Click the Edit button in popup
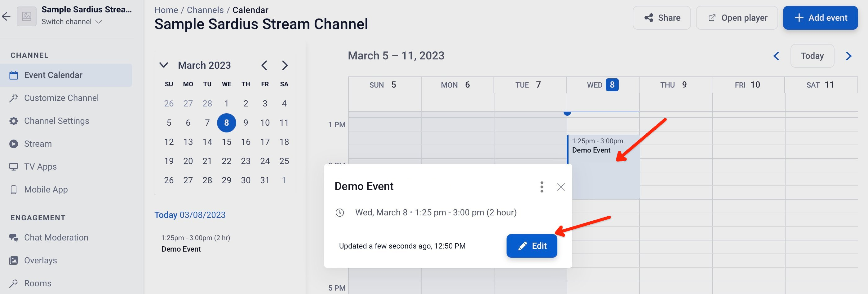This screenshot has height=294, width=868. click(x=532, y=246)
